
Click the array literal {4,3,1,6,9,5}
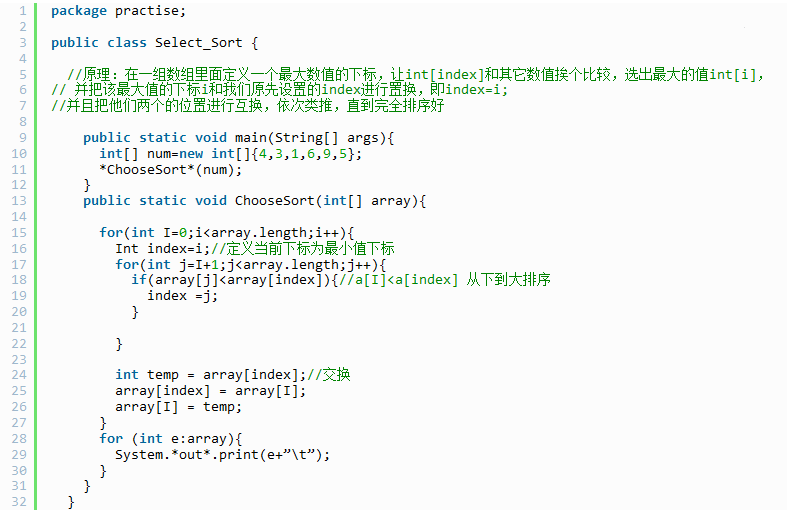click(x=304, y=153)
